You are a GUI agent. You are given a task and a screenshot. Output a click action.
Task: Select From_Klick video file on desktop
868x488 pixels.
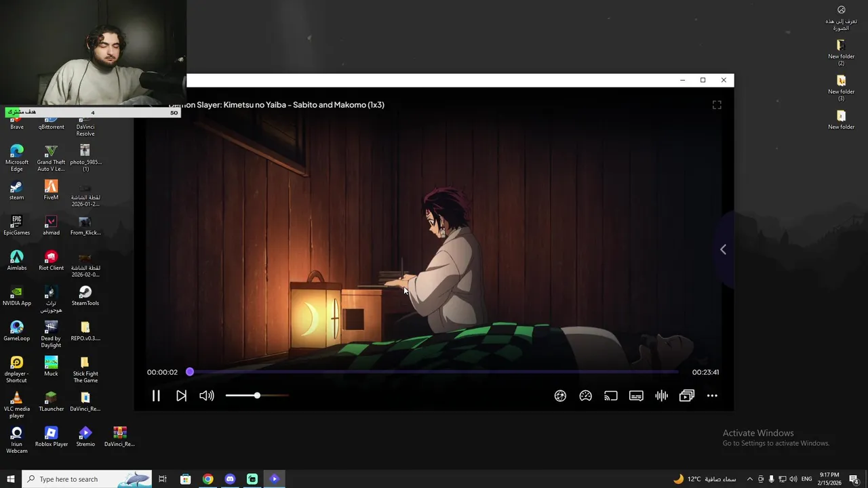(x=85, y=225)
